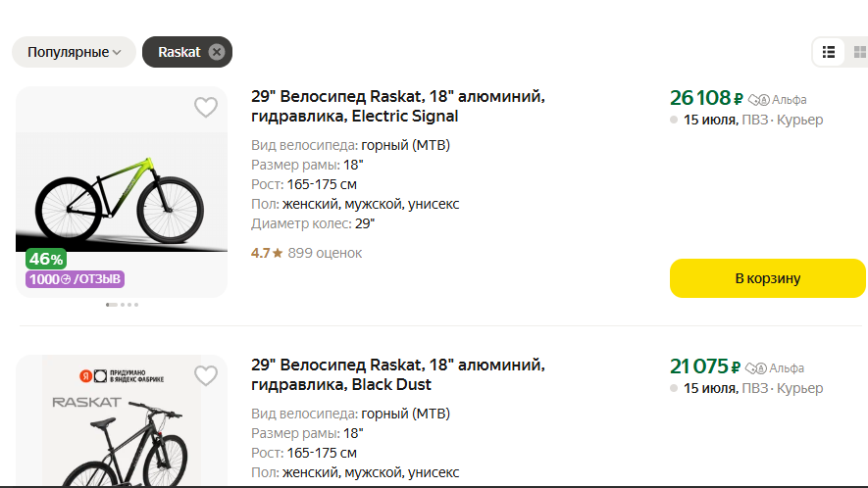View the Black Dust bike thumbnail
The width and height of the screenshot is (868, 488).
(x=122, y=421)
